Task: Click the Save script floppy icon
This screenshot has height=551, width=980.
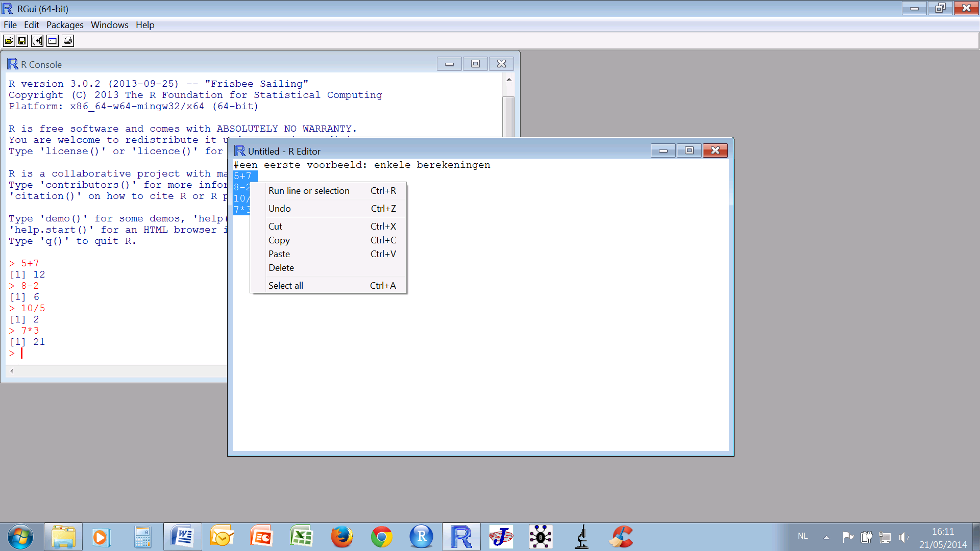Action: tap(22, 41)
